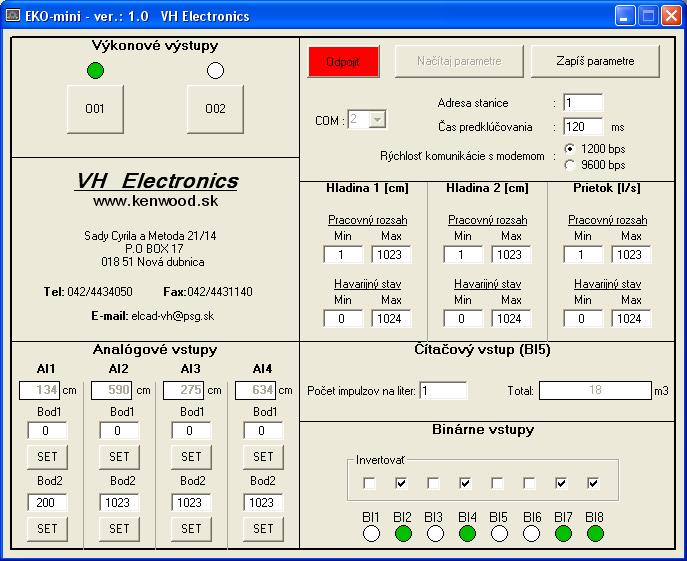Image resolution: width=687 pixels, height=561 pixels.
Task: Click SET button under AI2 Bod2
Action: point(119,529)
